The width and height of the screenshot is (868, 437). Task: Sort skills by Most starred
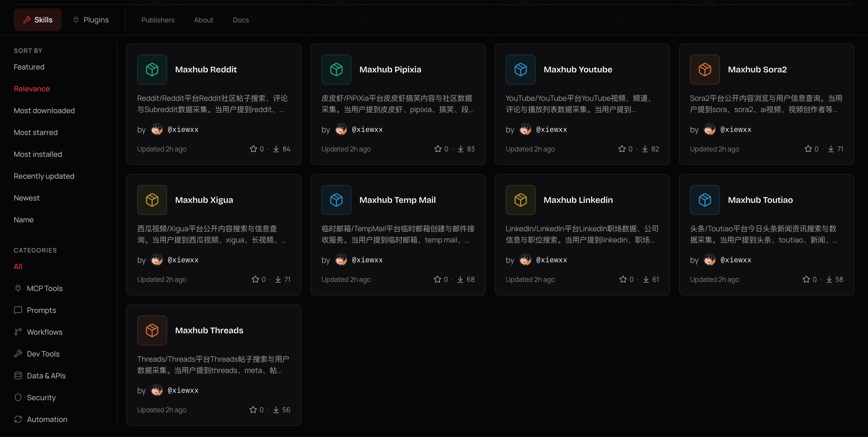point(36,132)
